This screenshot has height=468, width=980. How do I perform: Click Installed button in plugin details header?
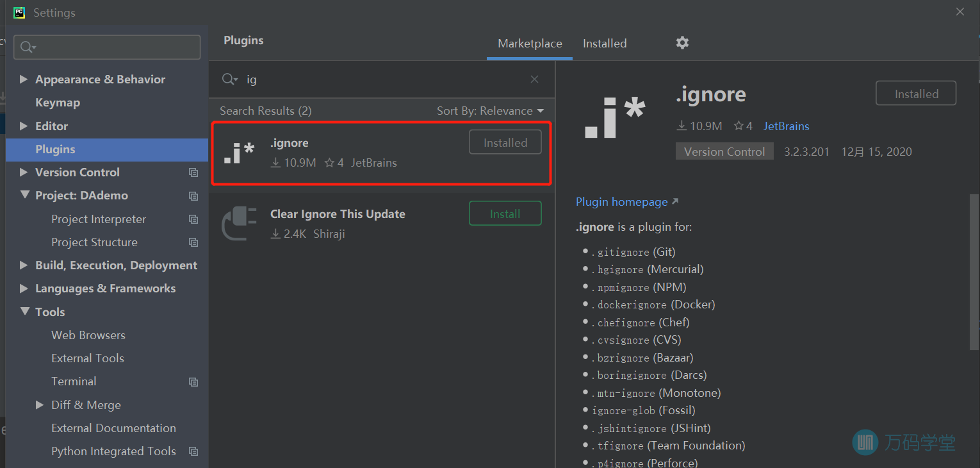coord(916,94)
